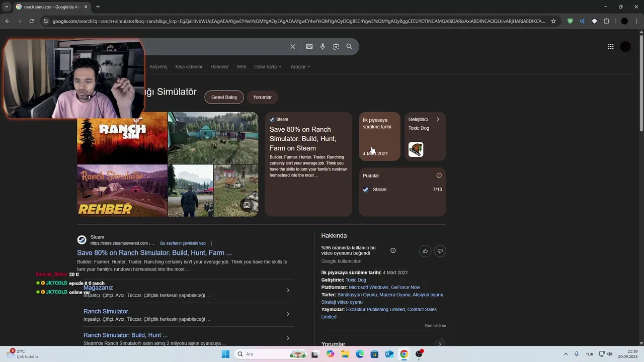The width and height of the screenshot is (644, 362).
Task: Open the Chrome profile avatar in toolbar
Action: click(x=624, y=21)
